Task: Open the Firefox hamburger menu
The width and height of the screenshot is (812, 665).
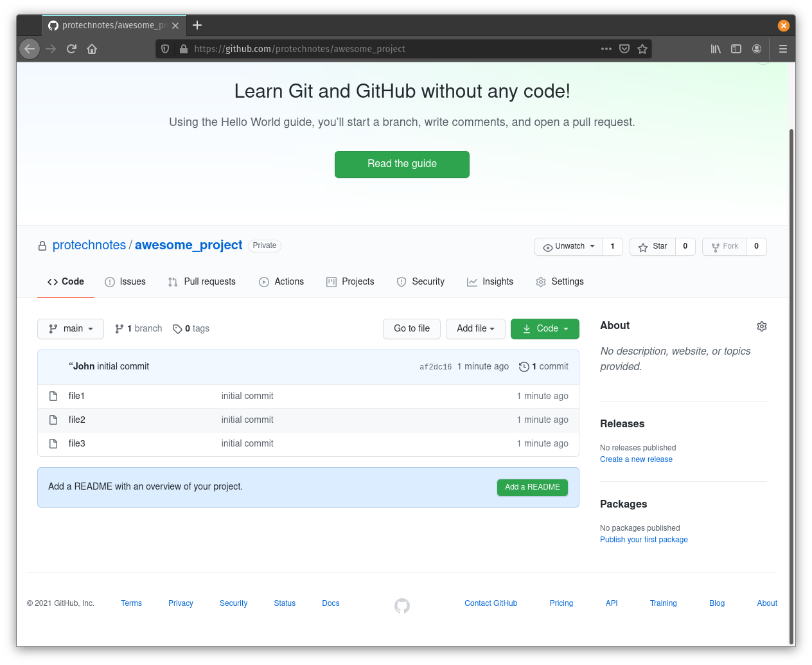Action: coord(783,49)
